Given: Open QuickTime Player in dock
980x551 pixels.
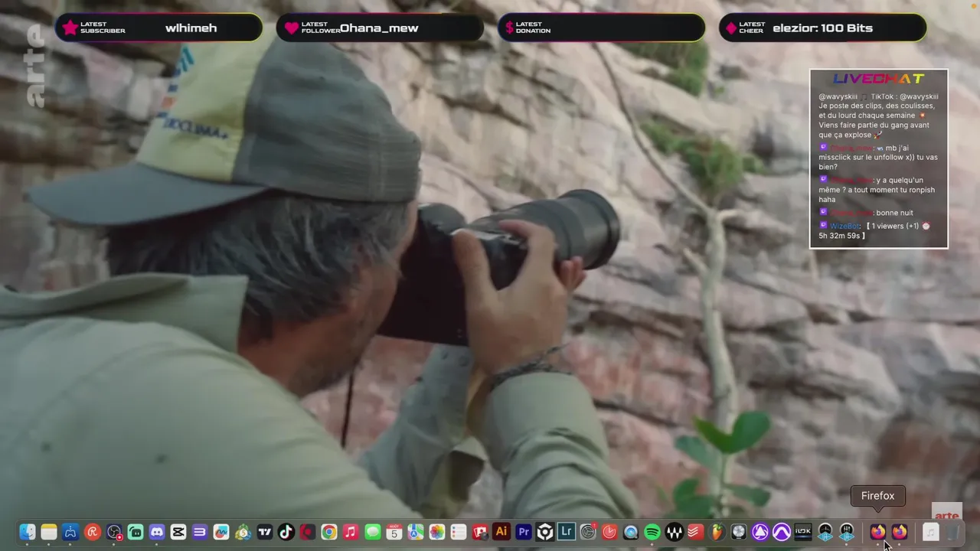Looking at the screenshot, I should click(631, 532).
